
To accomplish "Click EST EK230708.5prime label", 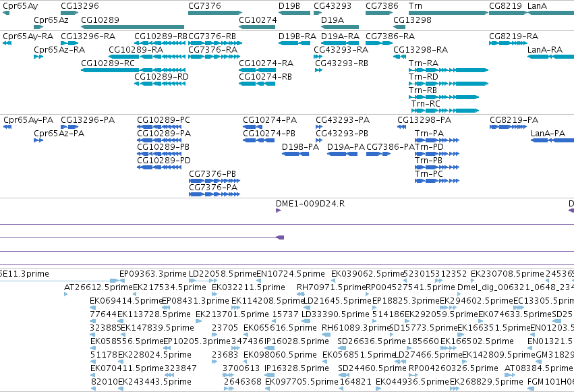I will tap(507, 274).
